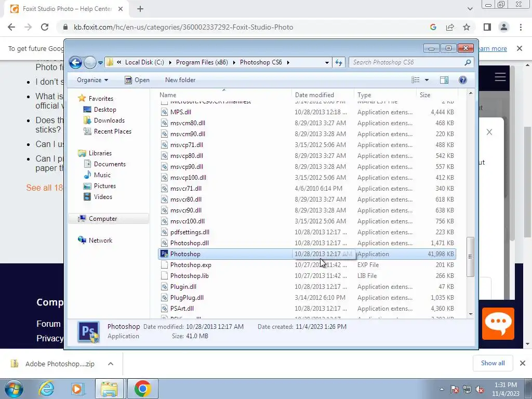Click New folder button
The width and height of the screenshot is (532, 399).
pyautogui.click(x=180, y=80)
